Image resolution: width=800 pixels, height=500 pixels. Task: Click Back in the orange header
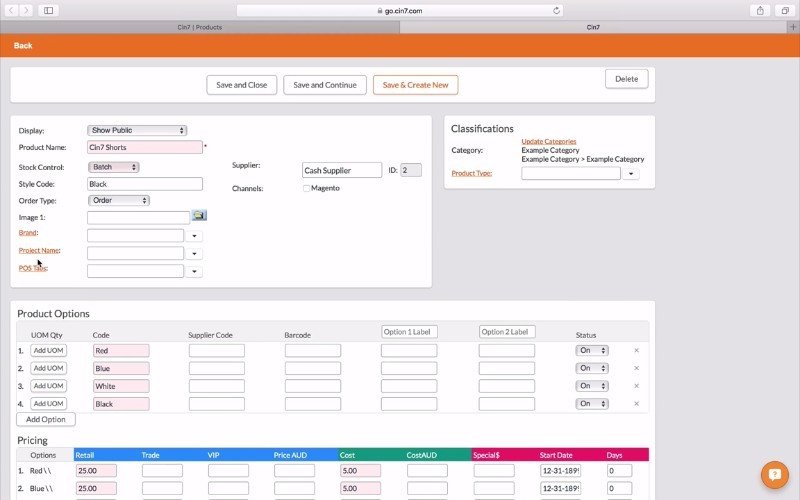(x=23, y=45)
